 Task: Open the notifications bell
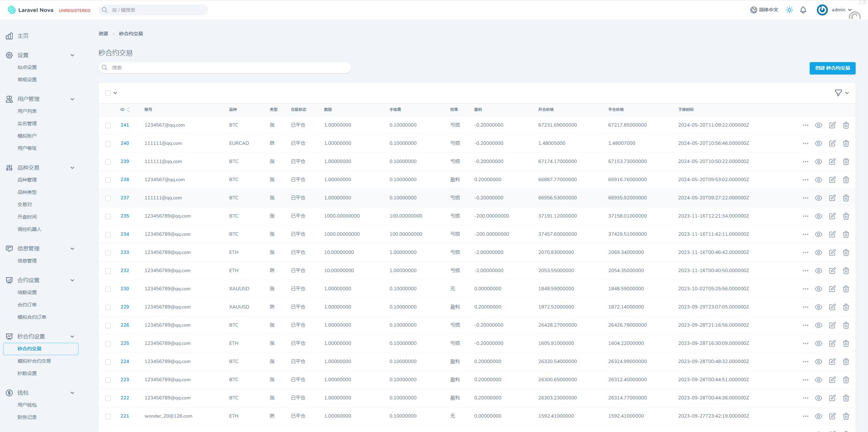[803, 10]
